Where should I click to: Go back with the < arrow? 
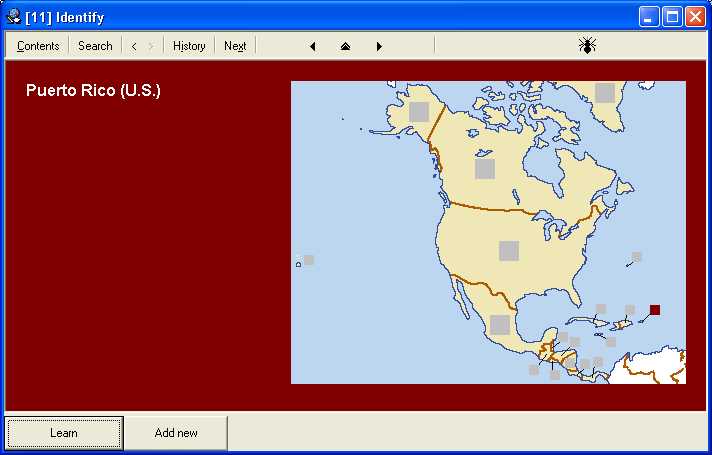click(134, 46)
